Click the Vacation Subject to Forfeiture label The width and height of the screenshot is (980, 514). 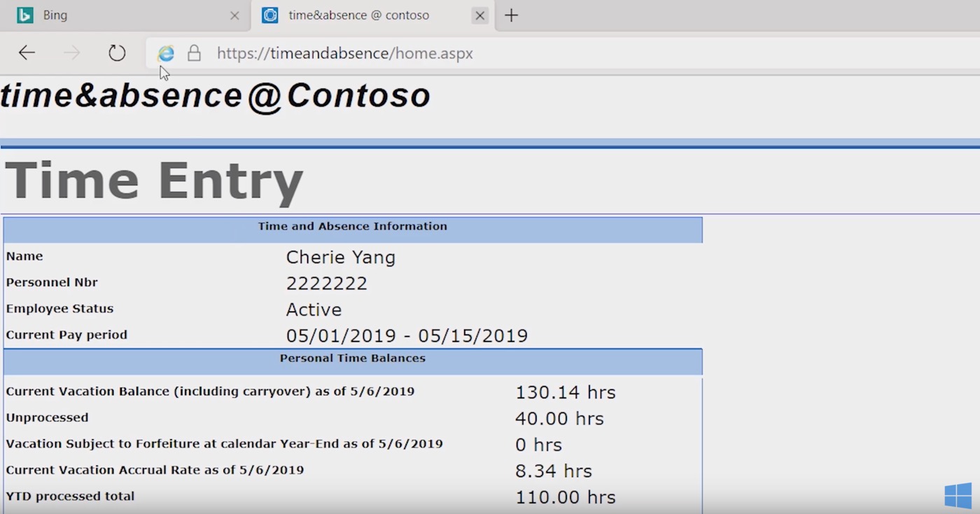pos(224,444)
